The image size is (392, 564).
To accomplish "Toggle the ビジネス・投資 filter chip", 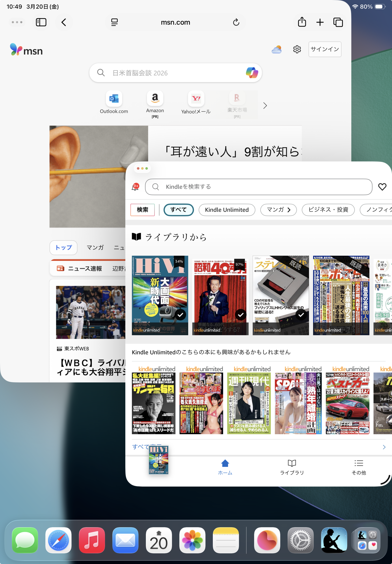I will [328, 210].
